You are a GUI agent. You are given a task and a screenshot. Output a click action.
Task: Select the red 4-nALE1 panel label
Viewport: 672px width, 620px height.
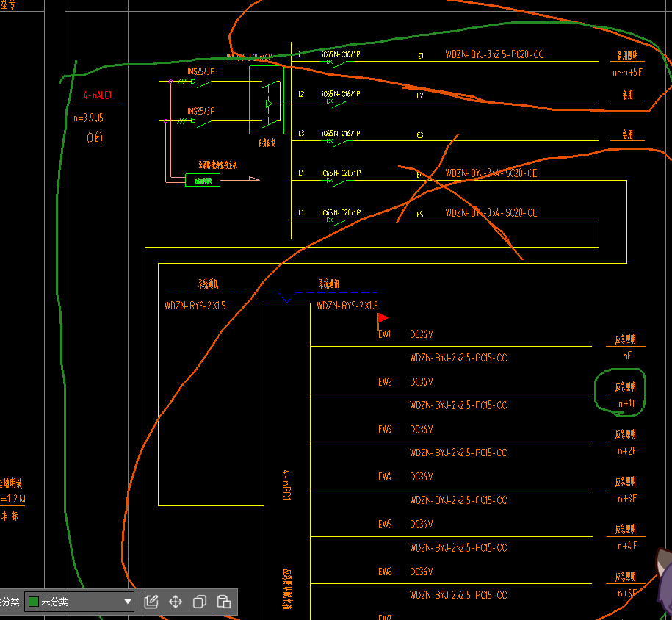[x=98, y=95]
